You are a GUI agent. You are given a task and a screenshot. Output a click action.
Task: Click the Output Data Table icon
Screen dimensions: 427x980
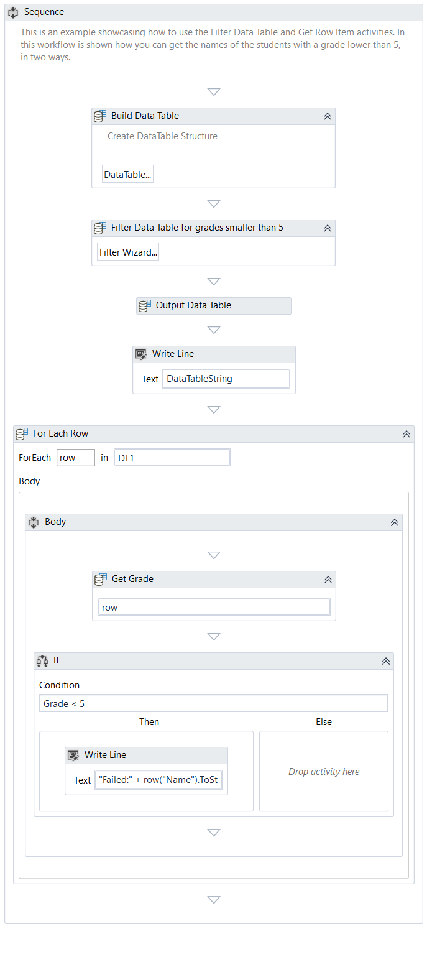coord(144,306)
